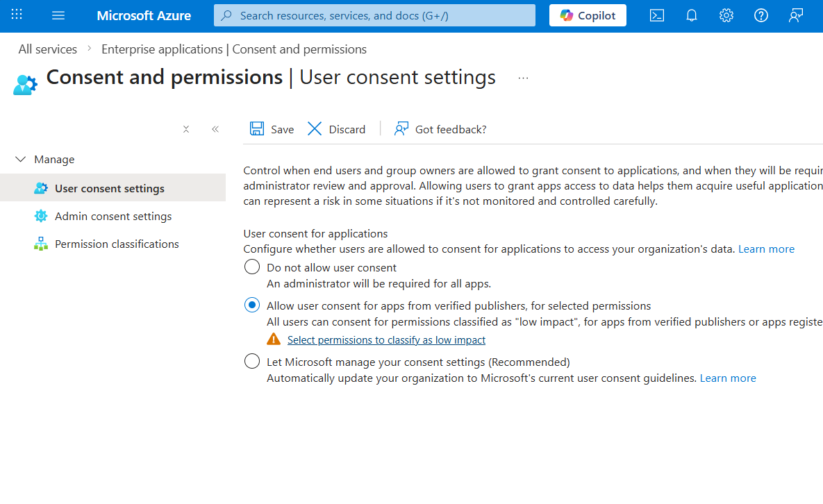
Task: Open the ellipsis more options menu
Action: point(523,78)
